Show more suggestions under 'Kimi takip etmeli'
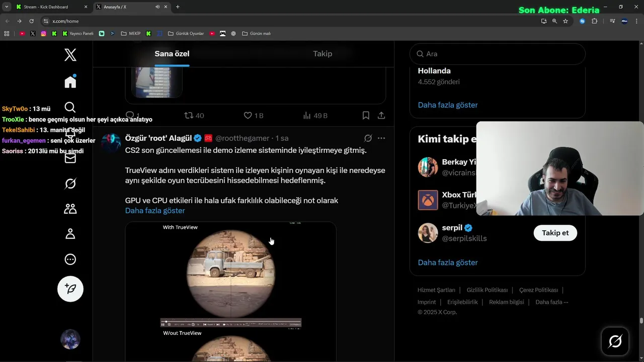This screenshot has height=362, width=644. coord(448,262)
